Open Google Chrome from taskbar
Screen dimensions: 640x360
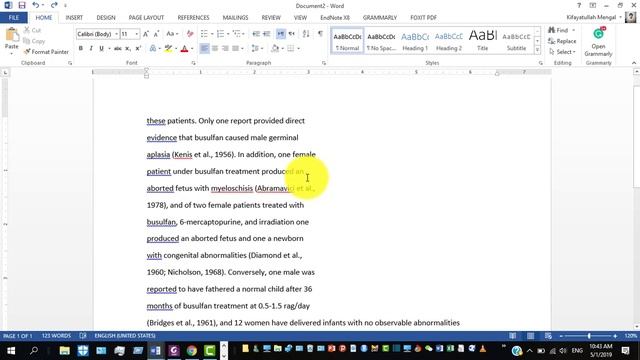click(192, 350)
